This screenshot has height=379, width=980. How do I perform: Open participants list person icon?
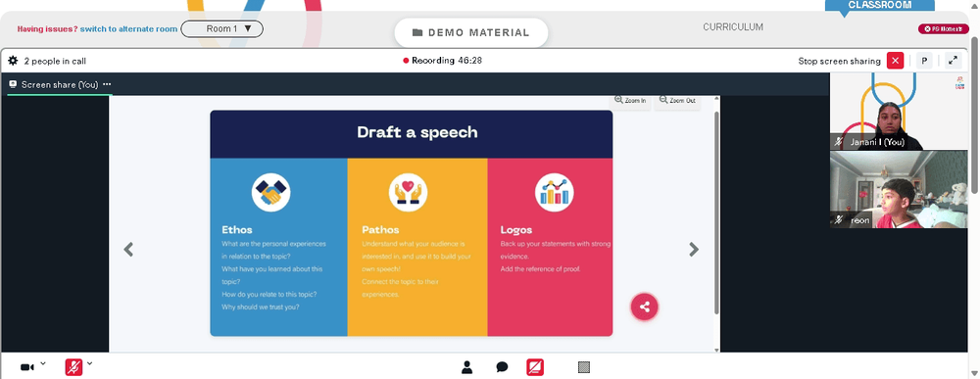pyautogui.click(x=466, y=367)
